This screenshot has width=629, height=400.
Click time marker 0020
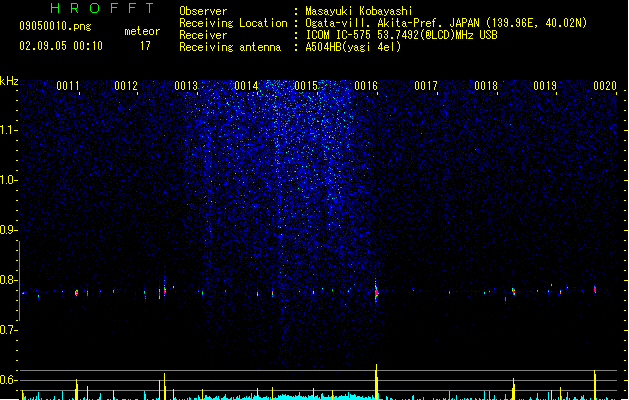[605, 86]
